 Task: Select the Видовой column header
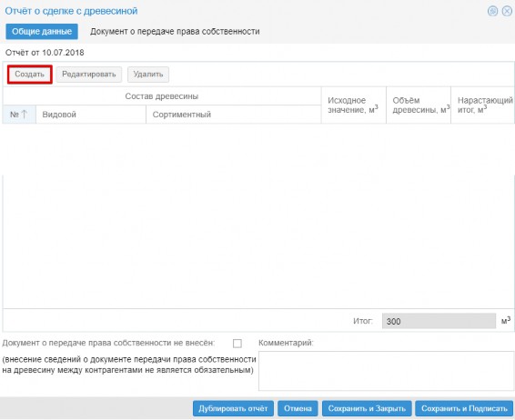[x=91, y=115]
